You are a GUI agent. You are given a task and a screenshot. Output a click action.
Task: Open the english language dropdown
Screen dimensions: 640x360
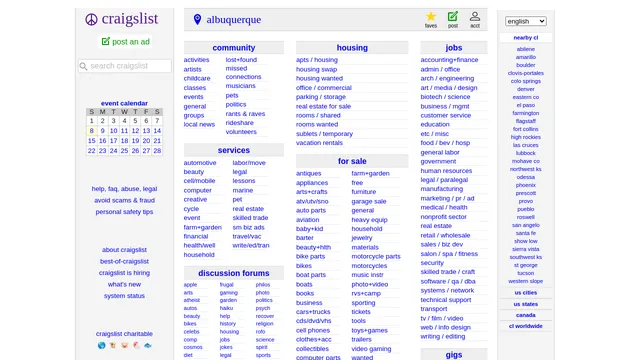pyautogui.click(x=525, y=21)
